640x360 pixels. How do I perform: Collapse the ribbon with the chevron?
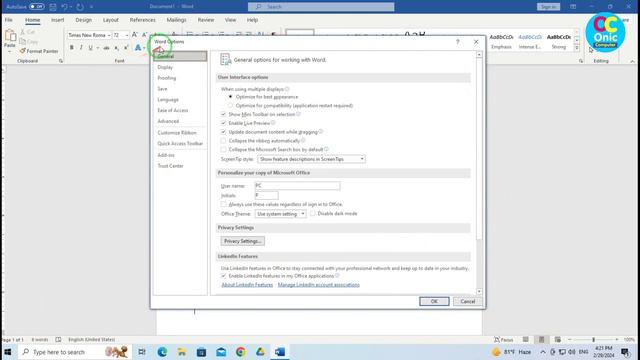632,61
